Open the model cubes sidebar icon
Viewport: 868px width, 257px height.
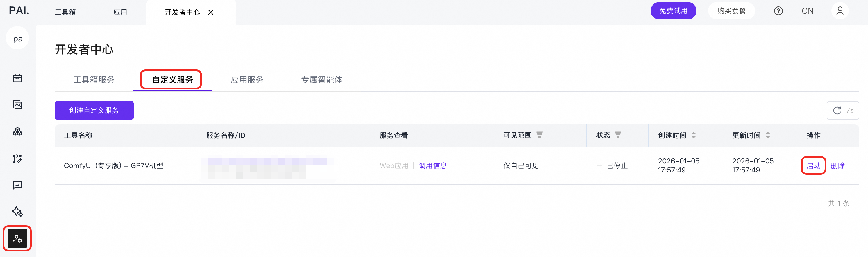[x=17, y=131]
